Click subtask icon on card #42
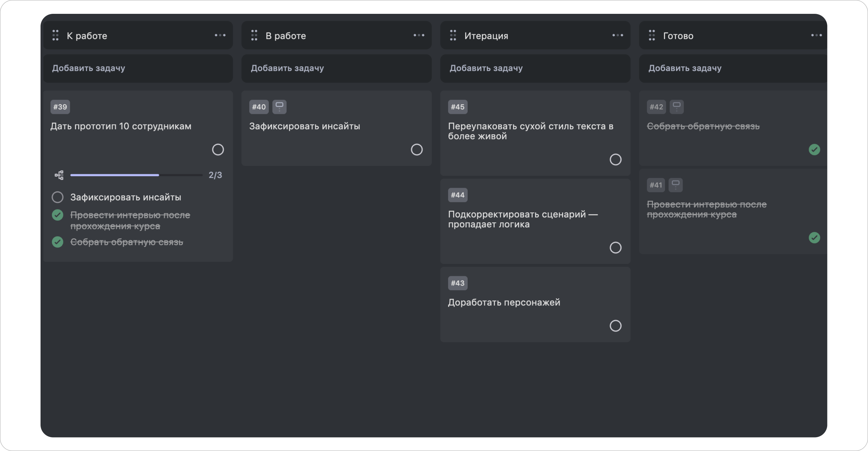Screen dimensions: 868x451 (x=676, y=107)
